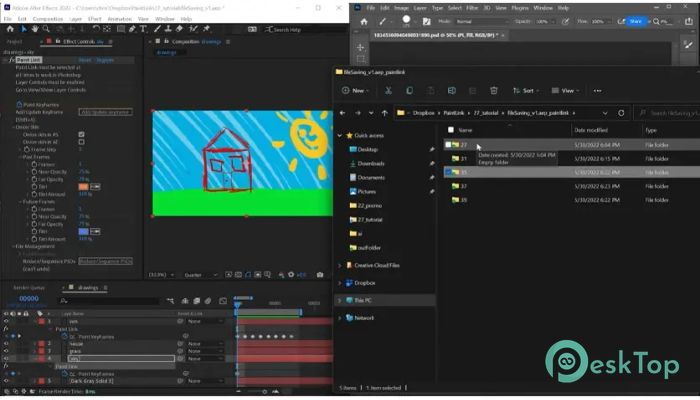Screen dimensions: 700x400
Task: Select the Rectangular Marquee tool in Photoshop
Action: coord(361,59)
